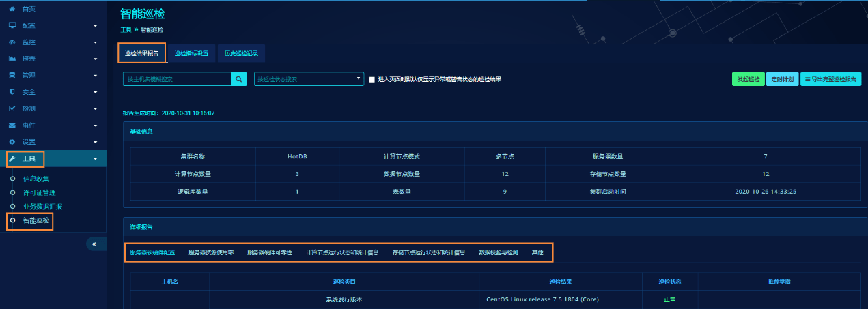Open the 按巡检状态搜索 dropdown
The width and height of the screenshot is (868, 309).
tap(309, 79)
